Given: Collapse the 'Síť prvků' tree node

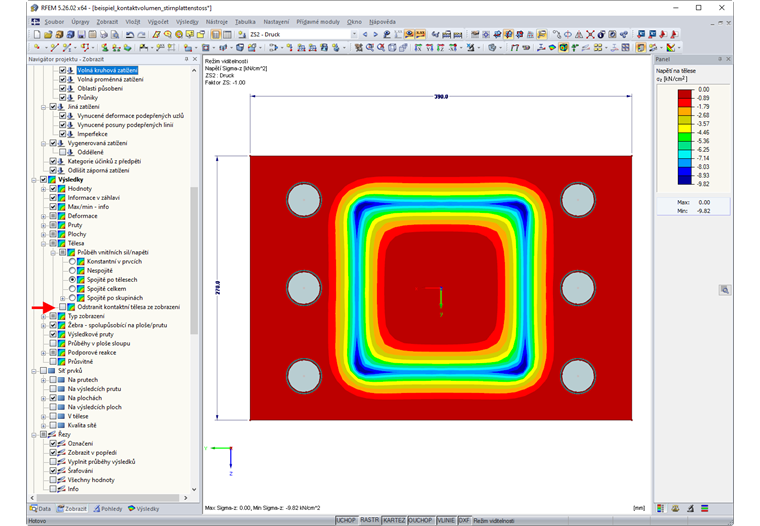Looking at the screenshot, I should [34, 370].
